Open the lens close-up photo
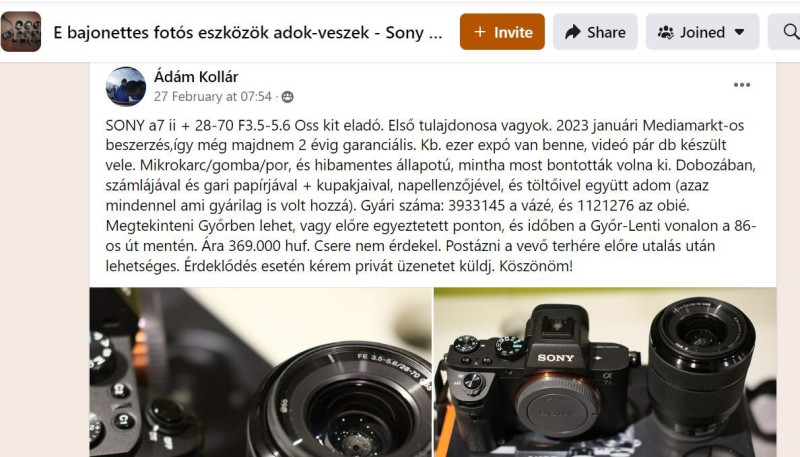This screenshot has width=800, height=457. [261, 372]
